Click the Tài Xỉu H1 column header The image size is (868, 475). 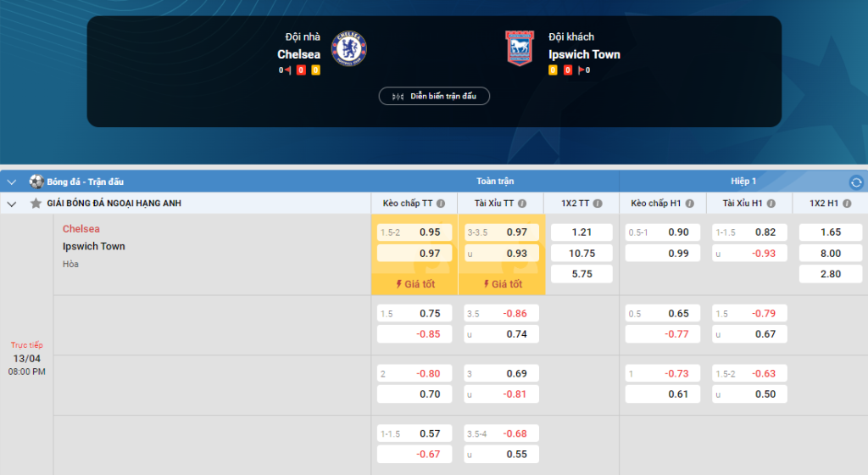743,204
